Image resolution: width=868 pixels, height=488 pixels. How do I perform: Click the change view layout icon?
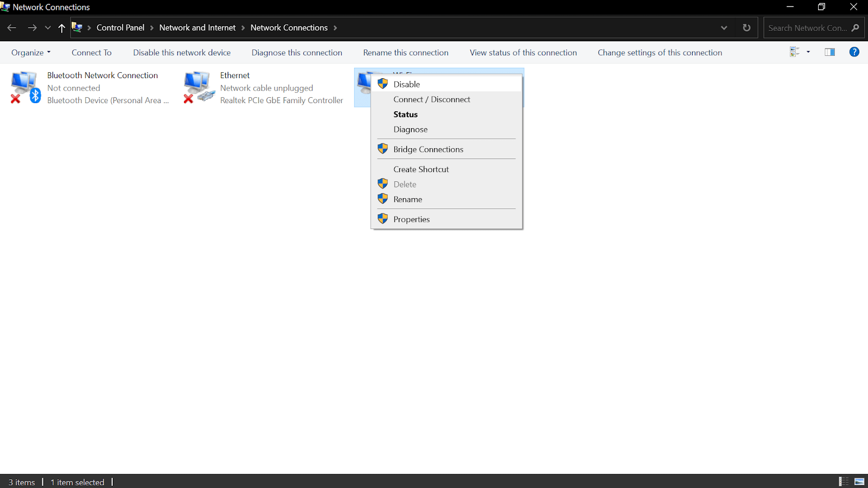tap(794, 52)
